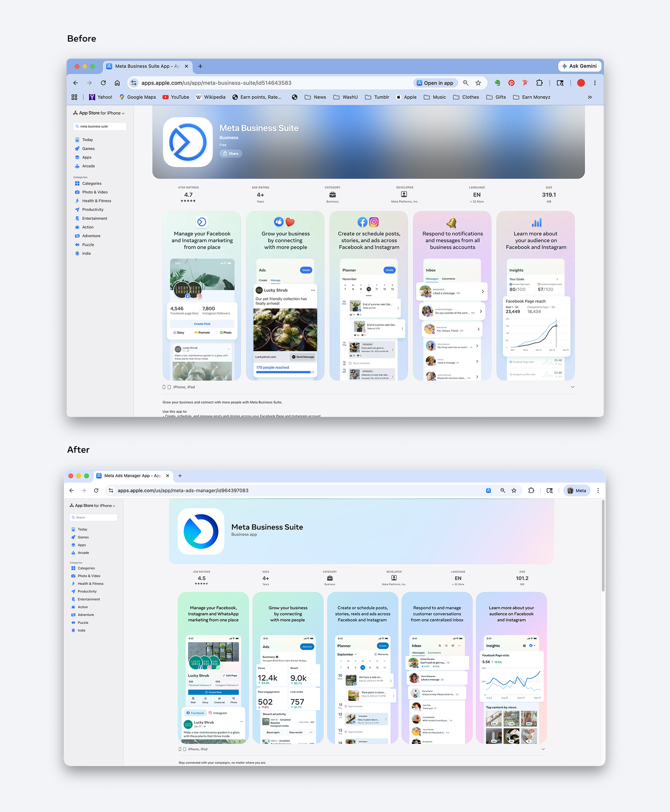The image size is (670, 812).
Task: Show hidden bookmarks via the Before window overflow chevron
Action: (590, 97)
